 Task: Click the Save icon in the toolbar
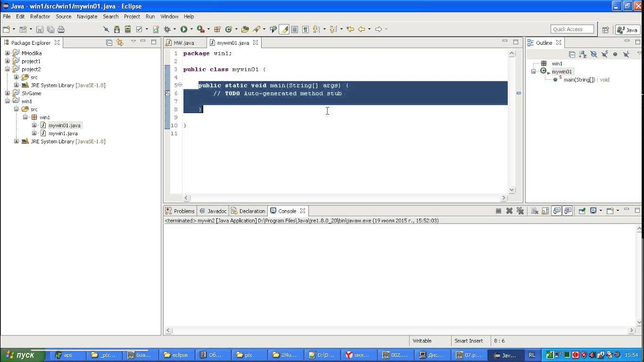40,30
